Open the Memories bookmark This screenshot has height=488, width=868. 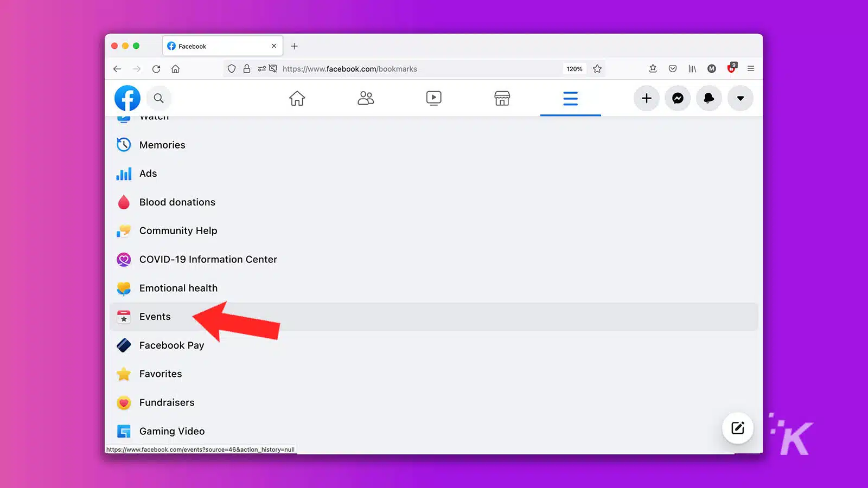coord(162,145)
